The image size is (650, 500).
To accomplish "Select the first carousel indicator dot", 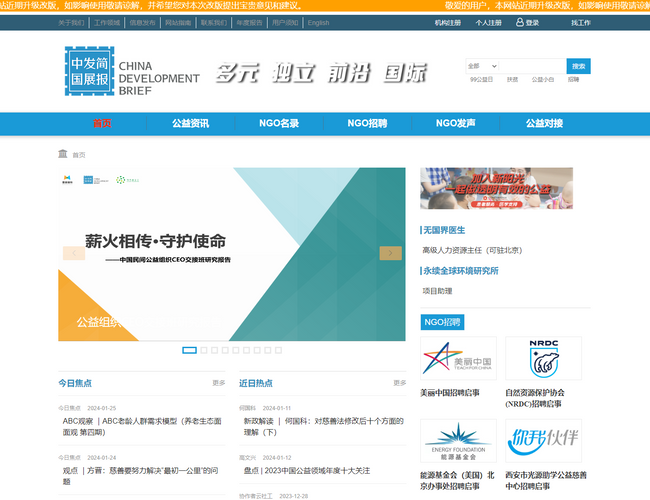I will [189, 350].
